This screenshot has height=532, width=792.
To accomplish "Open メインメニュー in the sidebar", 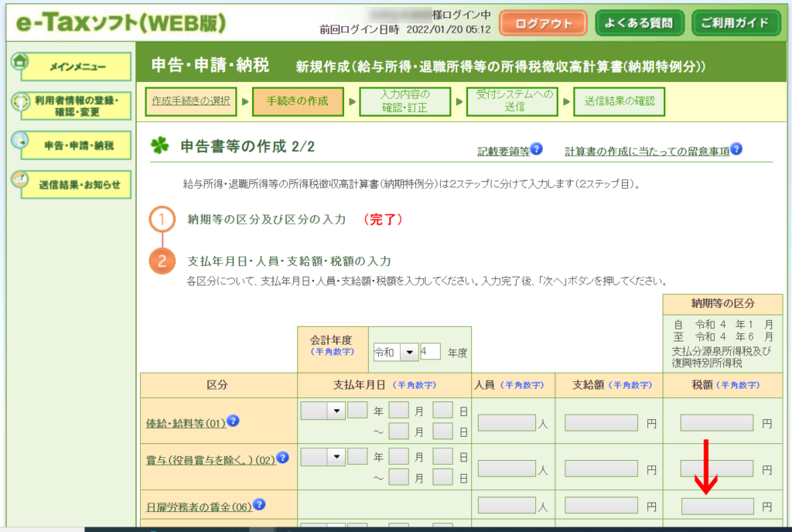I will pos(77,67).
